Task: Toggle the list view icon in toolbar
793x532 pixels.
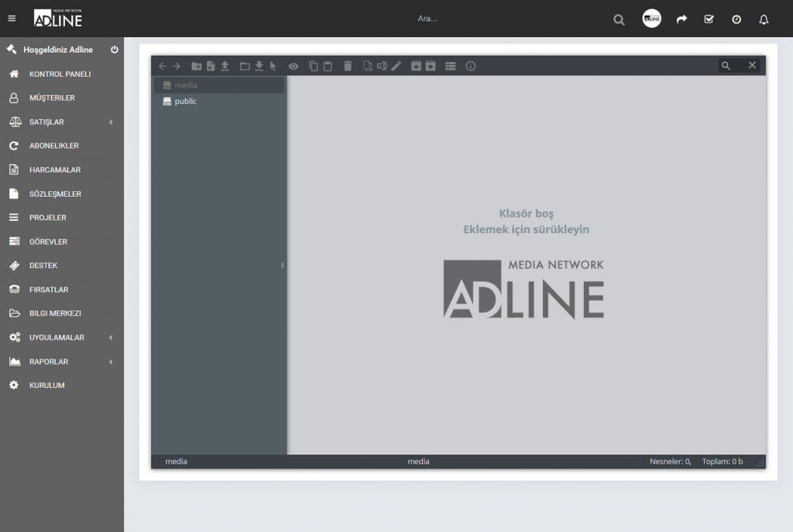Action: [x=450, y=66]
